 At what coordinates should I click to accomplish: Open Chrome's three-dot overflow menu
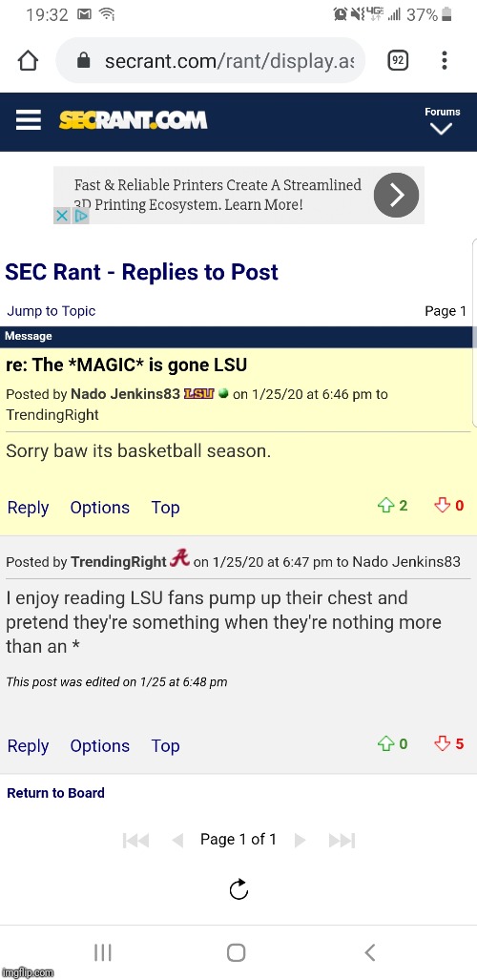point(444,61)
